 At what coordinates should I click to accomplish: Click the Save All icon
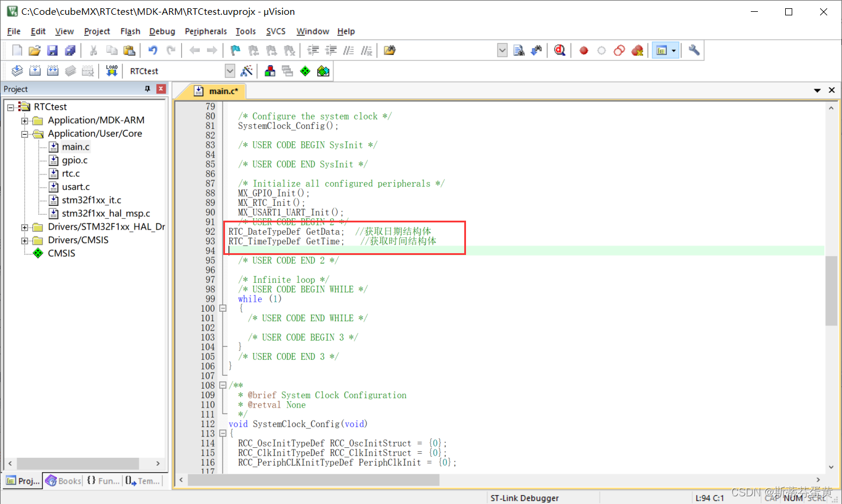[70, 50]
